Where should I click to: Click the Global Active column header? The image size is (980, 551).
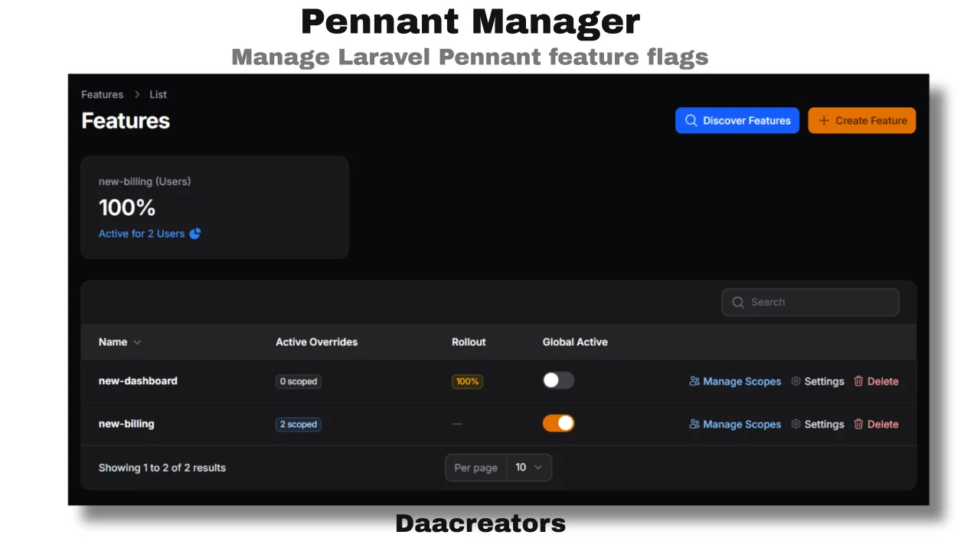pos(575,342)
